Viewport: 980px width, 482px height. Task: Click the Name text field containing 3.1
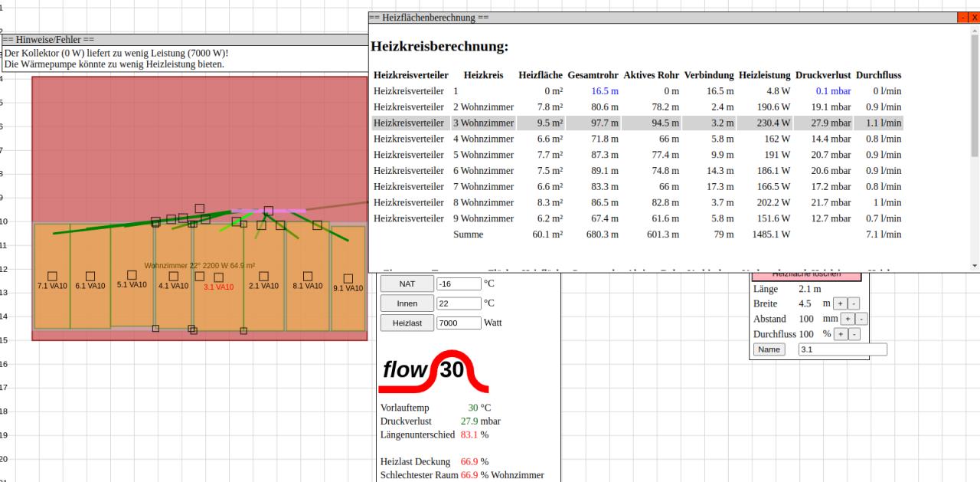[841, 349]
